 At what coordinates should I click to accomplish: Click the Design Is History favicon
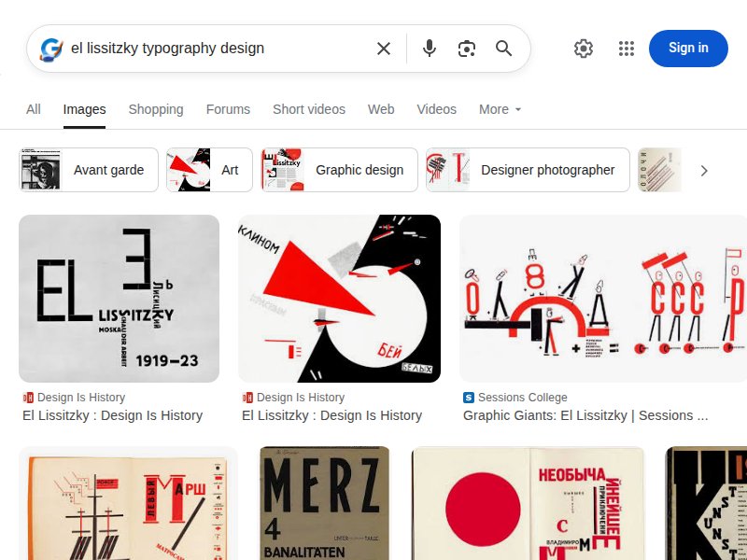point(29,398)
